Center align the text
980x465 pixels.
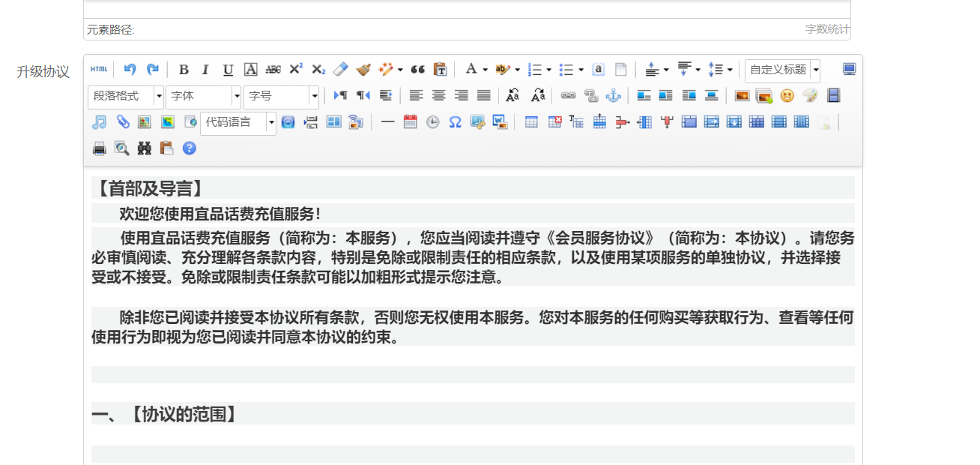coord(438,96)
